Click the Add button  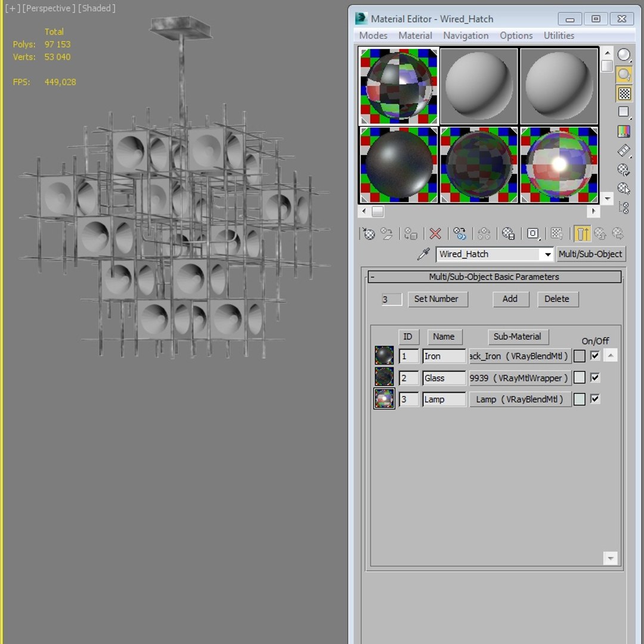(x=510, y=299)
